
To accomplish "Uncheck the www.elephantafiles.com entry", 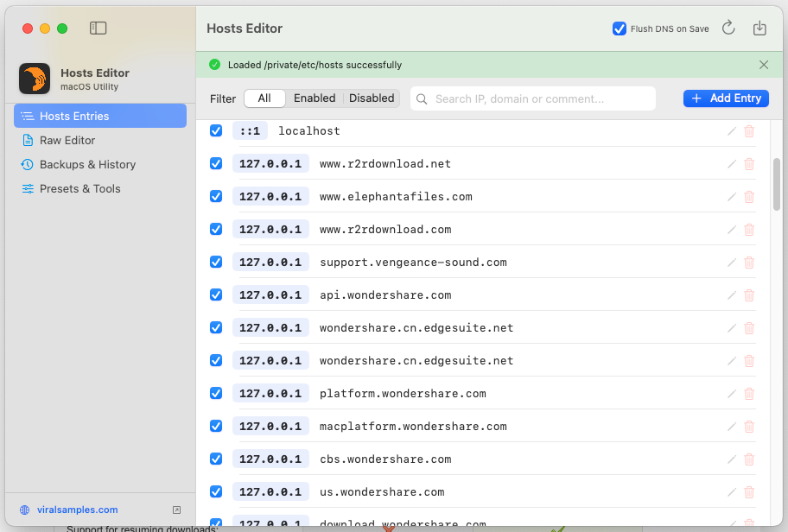I will pyautogui.click(x=216, y=196).
